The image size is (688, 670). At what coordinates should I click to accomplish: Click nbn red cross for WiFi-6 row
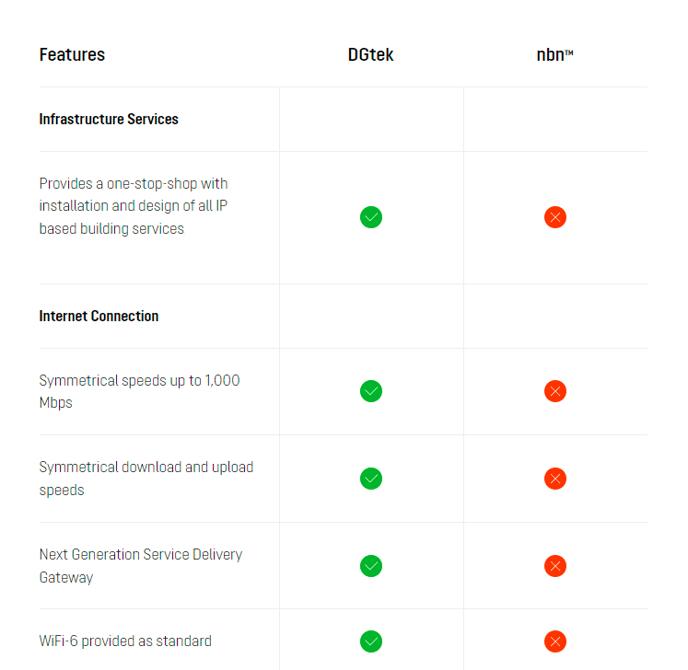coord(555,641)
